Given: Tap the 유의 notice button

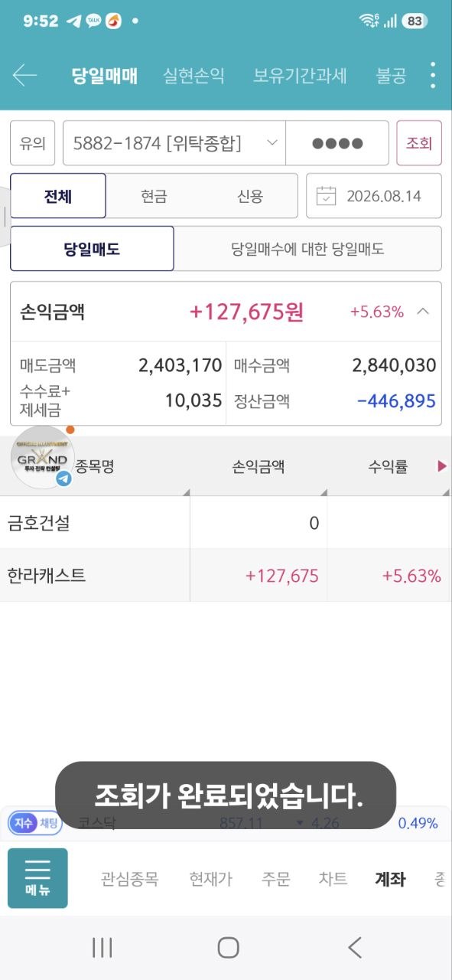Looking at the screenshot, I should [32, 143].
